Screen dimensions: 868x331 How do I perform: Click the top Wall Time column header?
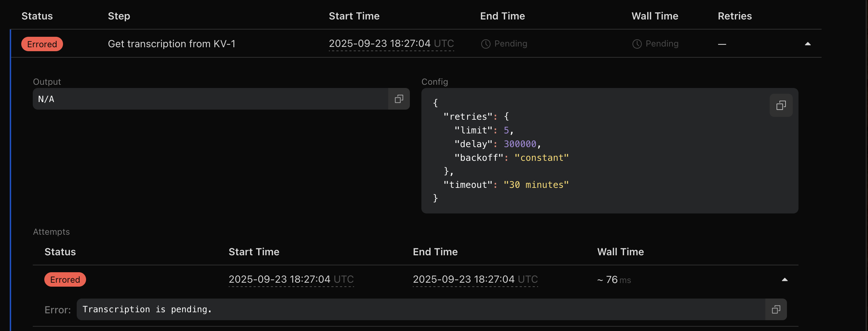[655, 16]
